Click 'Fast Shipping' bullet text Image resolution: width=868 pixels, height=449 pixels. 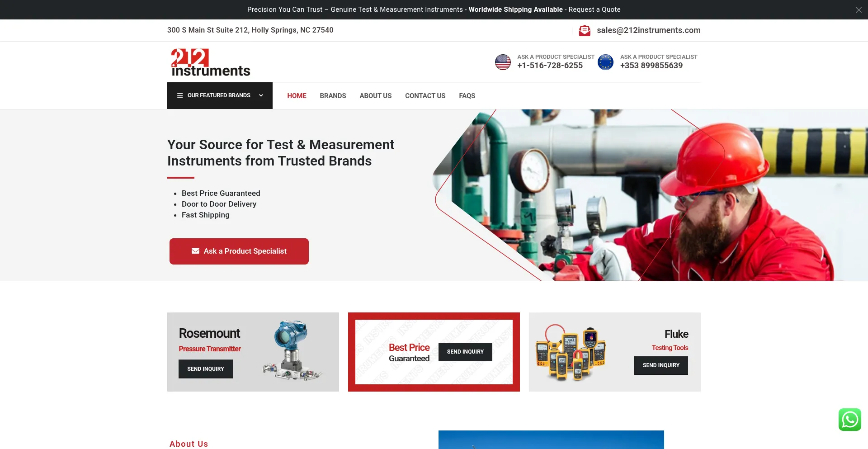tap(206, 215)
